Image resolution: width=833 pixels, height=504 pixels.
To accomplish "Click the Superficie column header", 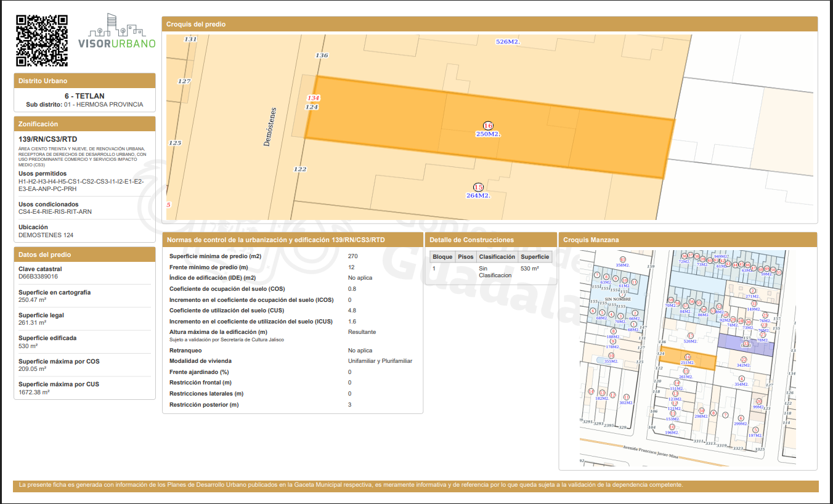I will pos(535,257).
